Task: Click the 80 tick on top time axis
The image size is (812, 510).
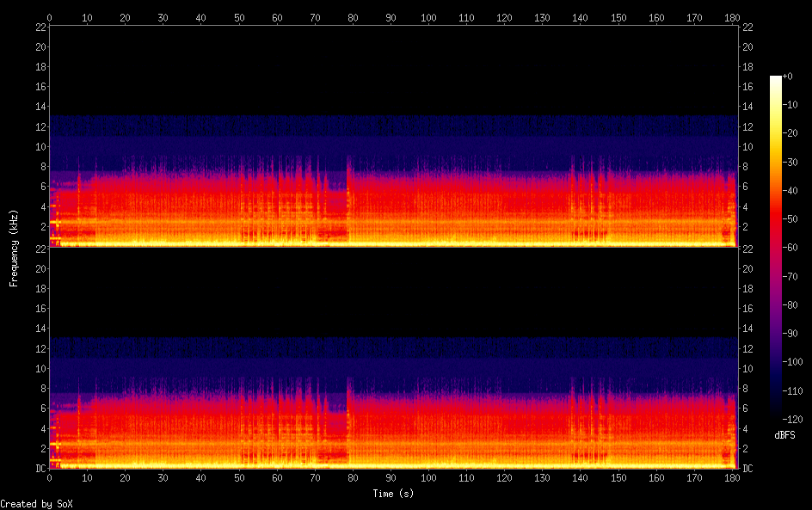Action: (x=353, y=17)
